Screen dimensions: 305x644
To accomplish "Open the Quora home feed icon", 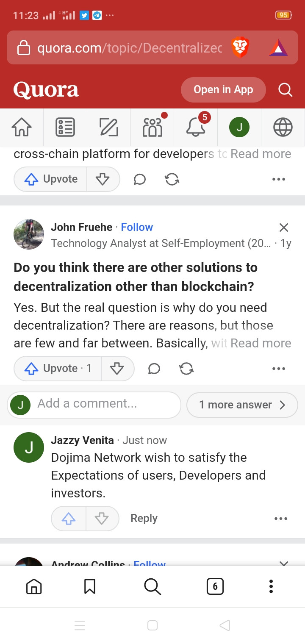I will tap(22, 127).
